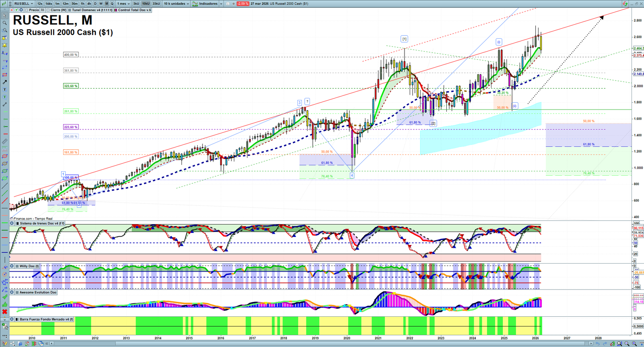Switch to the 12s timeframe
This screenshot has height=347, width=644.
pos(39,4)
